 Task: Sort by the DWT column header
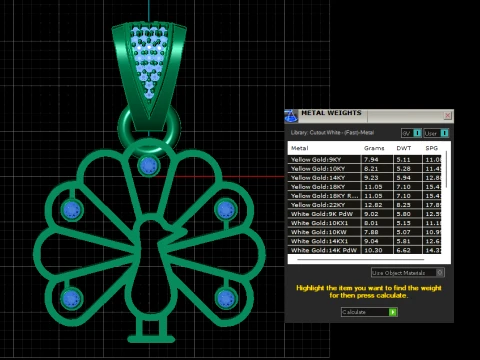pos(404,148)
